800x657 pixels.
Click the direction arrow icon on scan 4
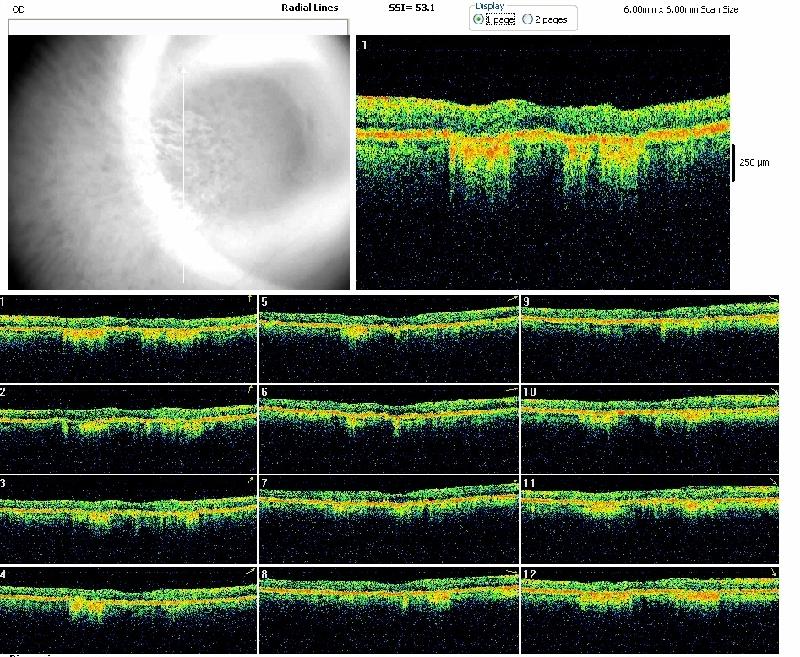coord(250,572)
